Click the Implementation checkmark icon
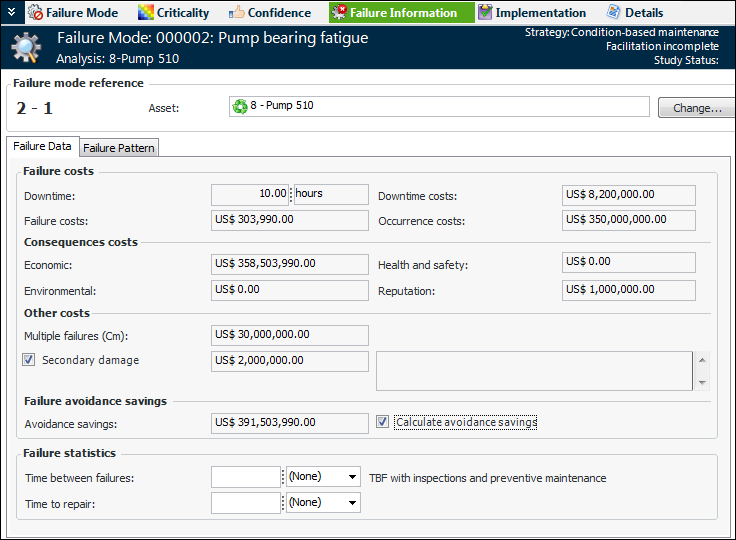The width and height of the screenshot is (736, 540). [x=485, y=12]
